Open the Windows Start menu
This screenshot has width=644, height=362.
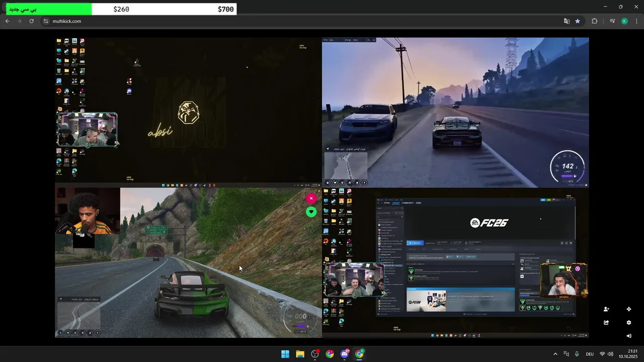point(285,354)
